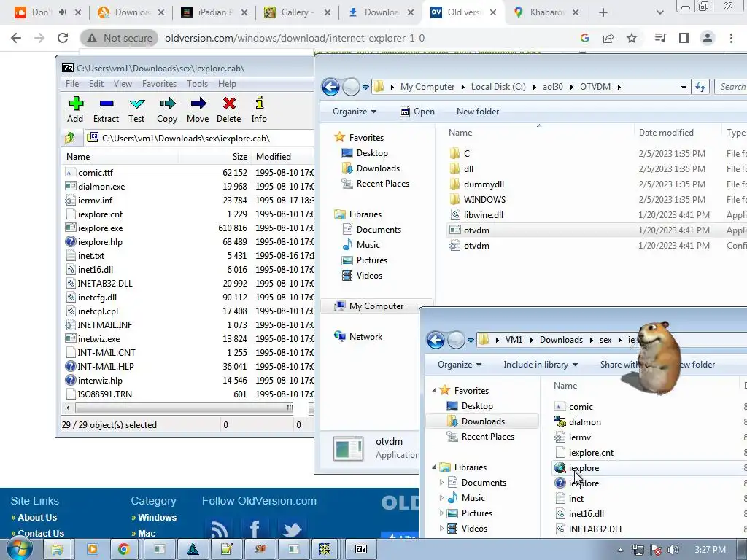Click aol30 in the OTVDM breadcrumb path
Image resolution: width=747 pixels, height=560 pixels.
click(x=553, y=87)
